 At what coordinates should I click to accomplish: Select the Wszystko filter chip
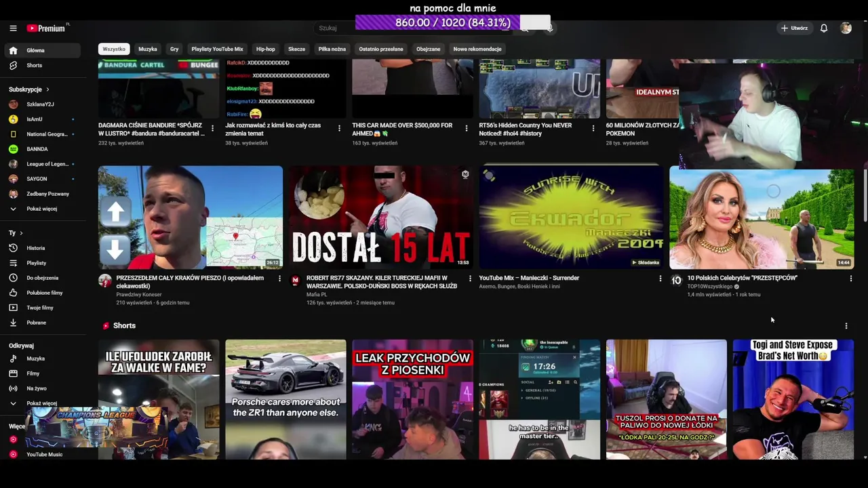[114, 49]
